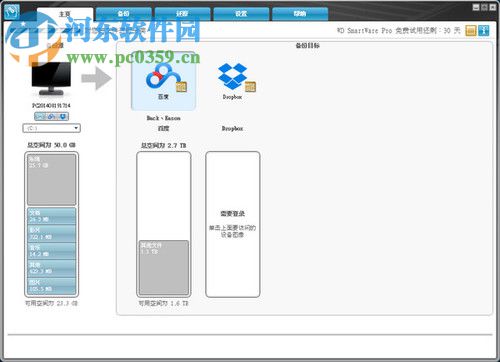Open the 主页 (Home) tab
Screen dimensions: 500x362
pos(65,14)
